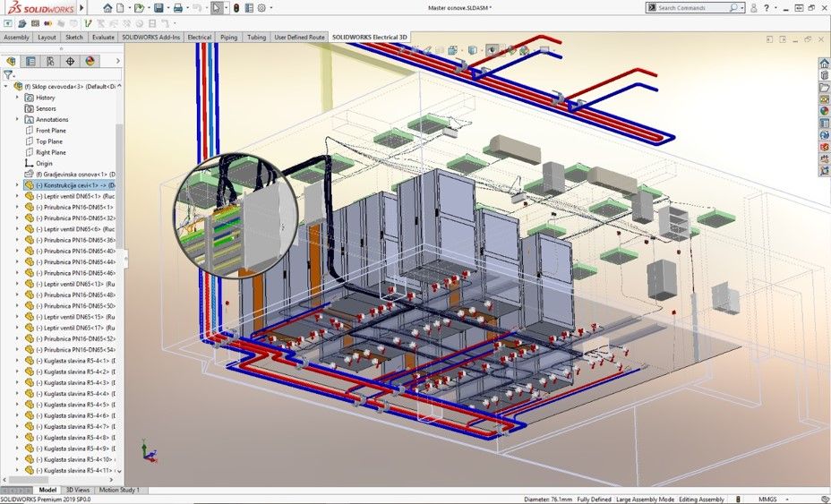The width and height of the screenshot is (831, 504).
Task: Open the Options gear icon
Action: tap(260, 8)
